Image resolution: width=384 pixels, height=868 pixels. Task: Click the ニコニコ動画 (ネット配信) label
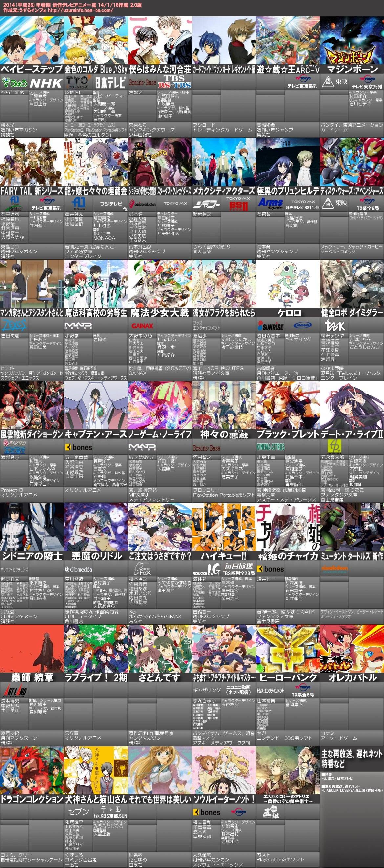pos(238,689)
